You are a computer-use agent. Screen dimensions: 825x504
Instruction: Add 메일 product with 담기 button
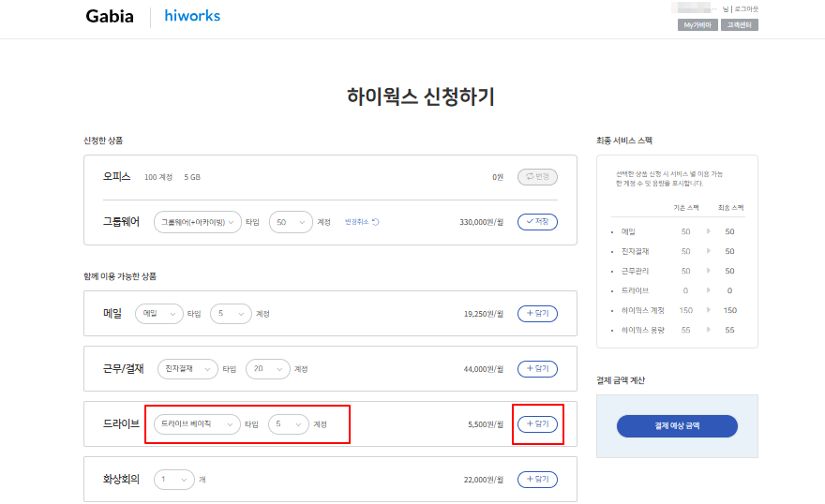[537, 314]
